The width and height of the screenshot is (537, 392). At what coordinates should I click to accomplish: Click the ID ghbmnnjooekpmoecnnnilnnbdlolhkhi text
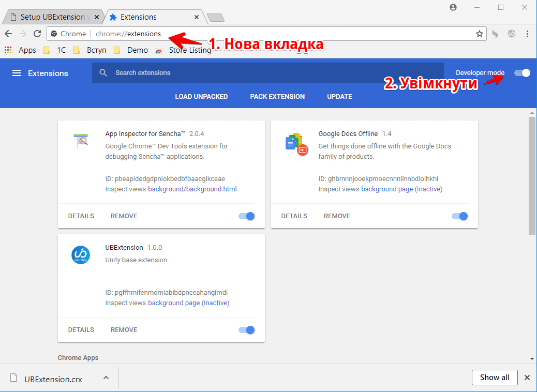378,179
